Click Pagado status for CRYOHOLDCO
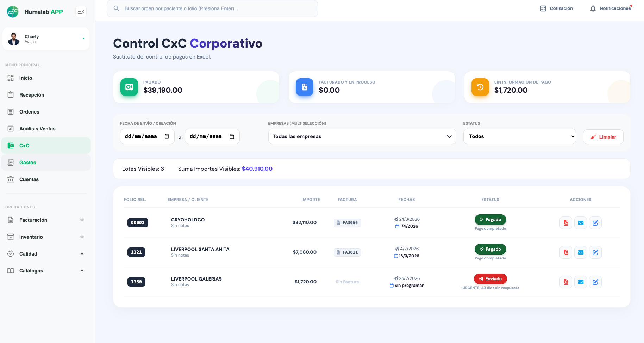Screen dimensions: 644x343 (490, 220)
